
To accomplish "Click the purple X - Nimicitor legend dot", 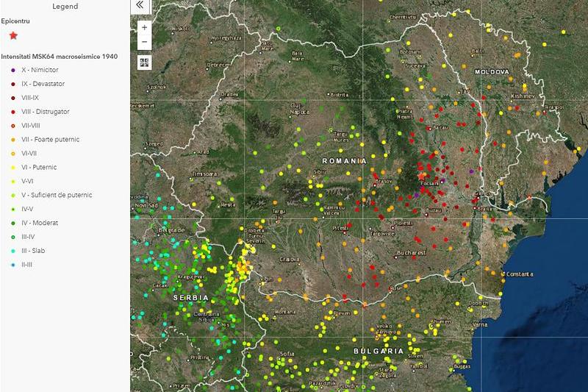I will click(x=13, y=70).
